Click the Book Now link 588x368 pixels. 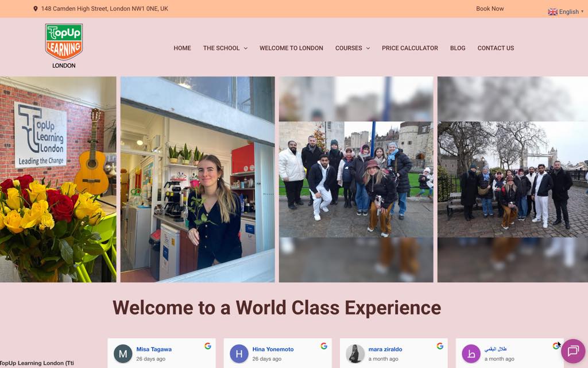[490, 9]
